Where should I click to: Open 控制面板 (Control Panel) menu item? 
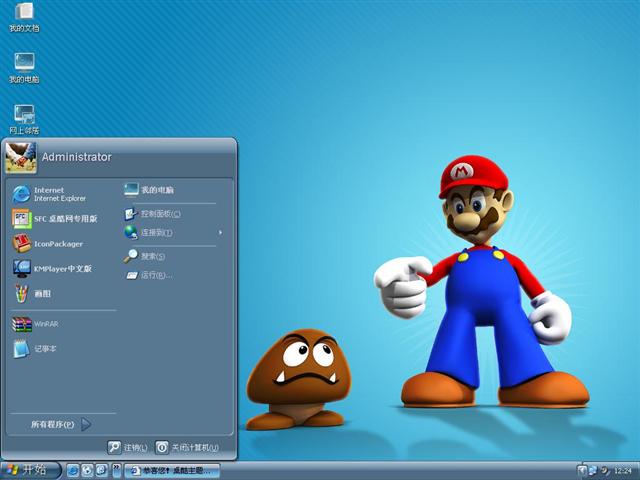click(158, 213)
